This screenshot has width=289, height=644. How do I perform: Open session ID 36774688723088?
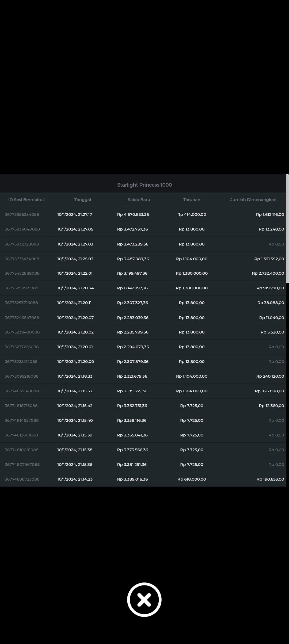(22, 479)
